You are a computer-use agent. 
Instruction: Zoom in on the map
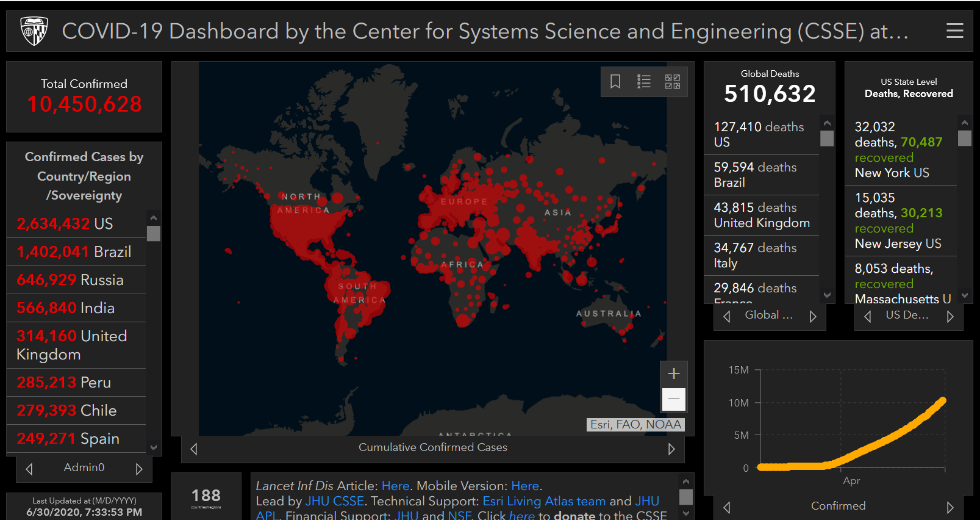click(x=673, y=374)
